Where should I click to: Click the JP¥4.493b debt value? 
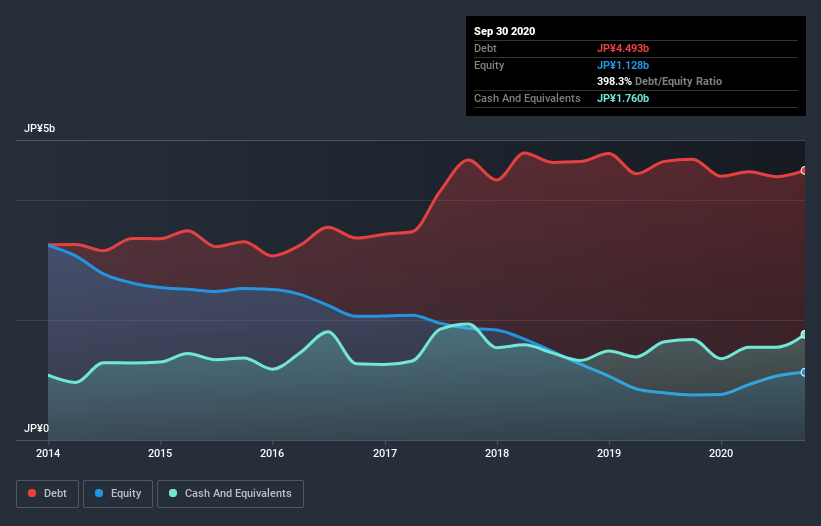[623, 48]
